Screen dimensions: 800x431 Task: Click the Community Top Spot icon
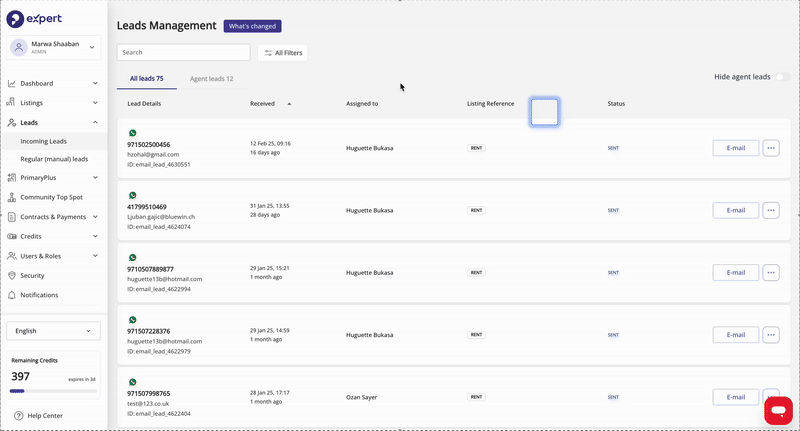coord(11,197)
